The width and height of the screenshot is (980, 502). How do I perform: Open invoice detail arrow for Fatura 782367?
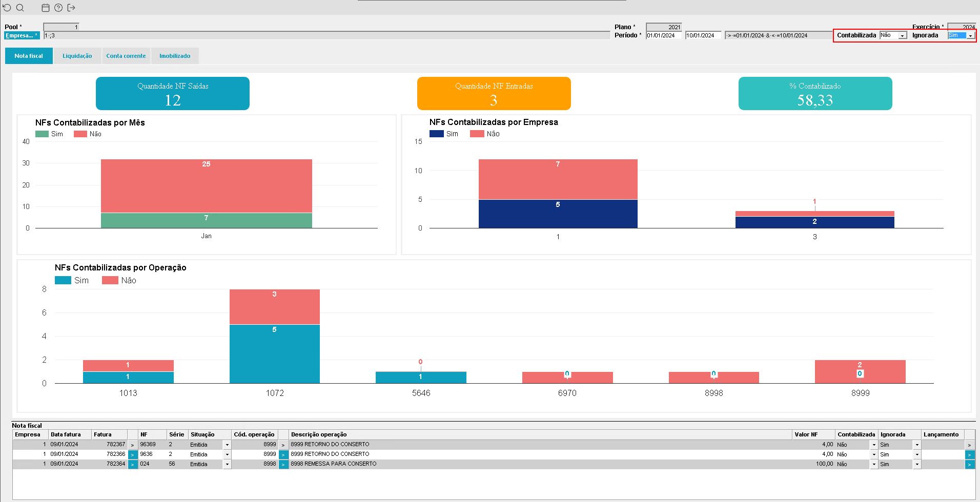coord(133,445)
